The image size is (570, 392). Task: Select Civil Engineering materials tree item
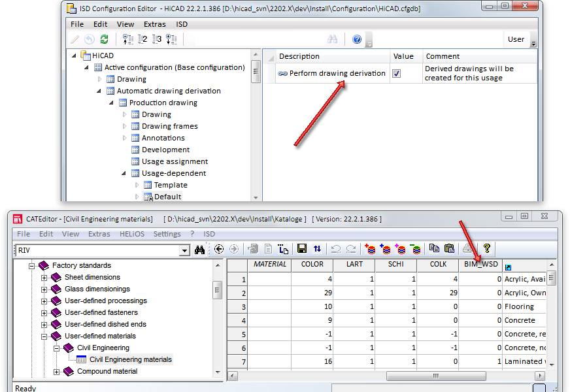(x=130, y=359)
